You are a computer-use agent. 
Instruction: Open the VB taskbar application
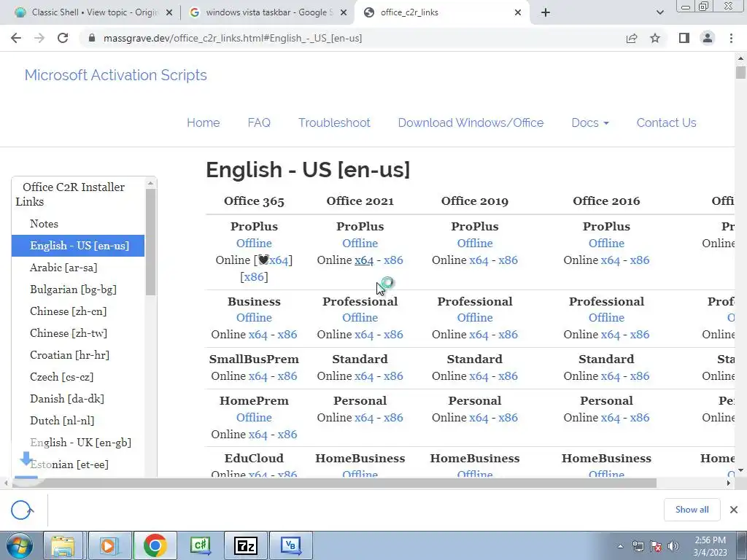point(290,545)
